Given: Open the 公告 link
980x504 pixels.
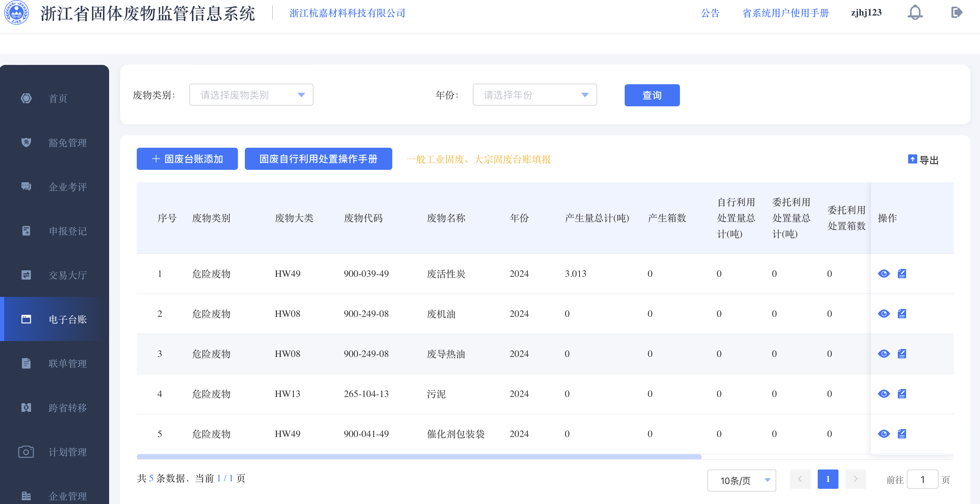Looking at the screenshot, I should (x=710, y=13).
